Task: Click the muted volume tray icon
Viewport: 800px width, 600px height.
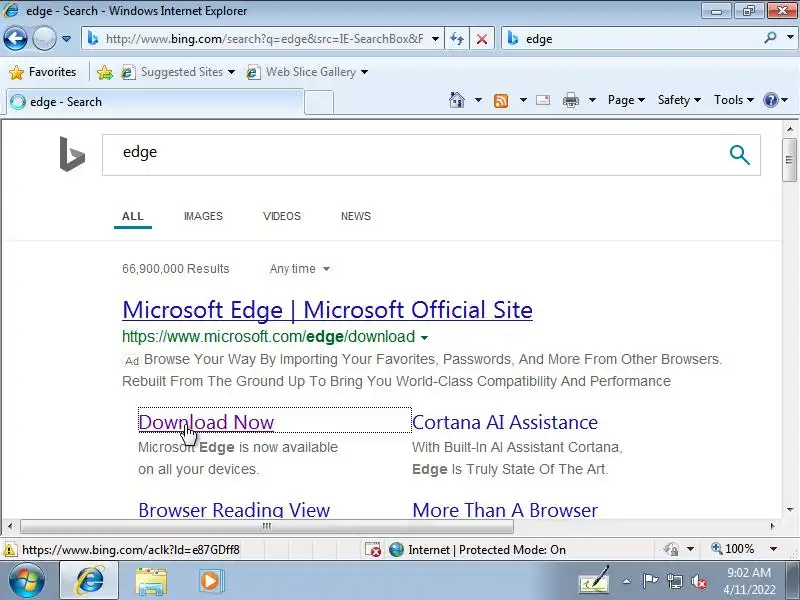Action: click(x=698, y=581)
